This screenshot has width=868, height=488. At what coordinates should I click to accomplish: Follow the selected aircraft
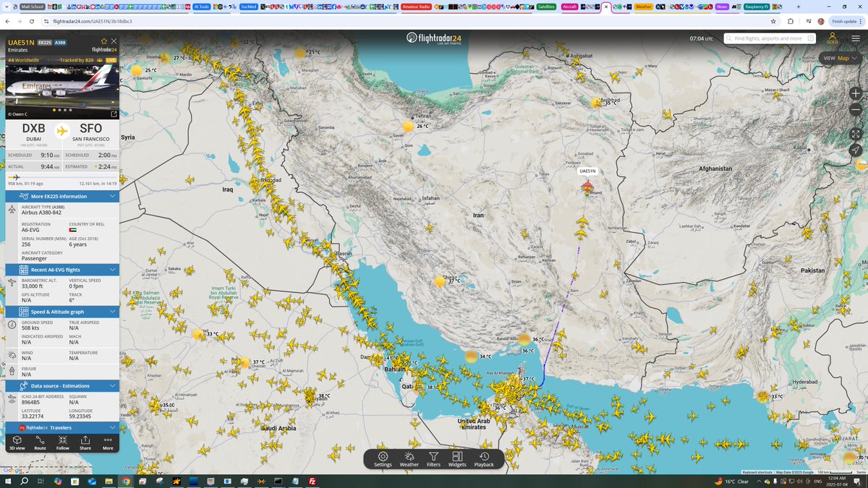(63, 443)
